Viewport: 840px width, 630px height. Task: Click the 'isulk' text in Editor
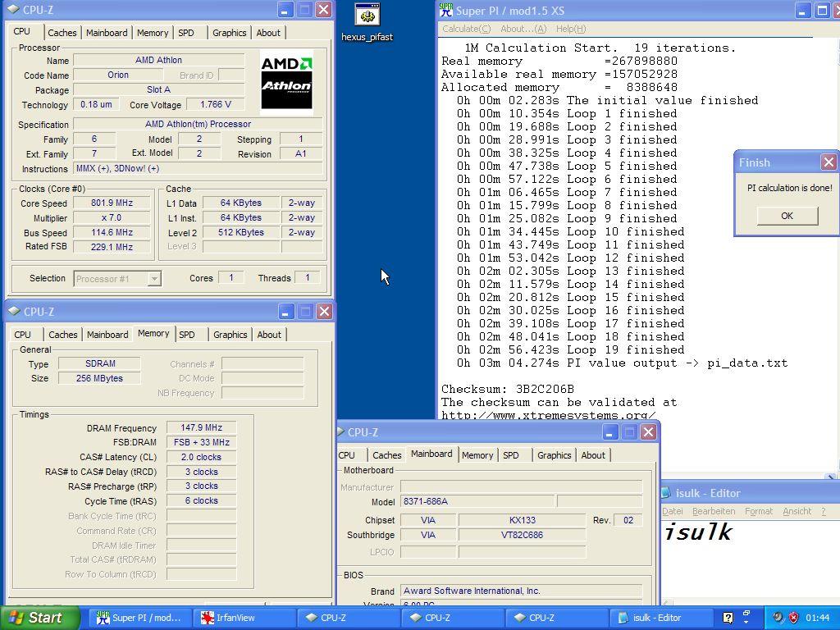click(x=698, y=532)
